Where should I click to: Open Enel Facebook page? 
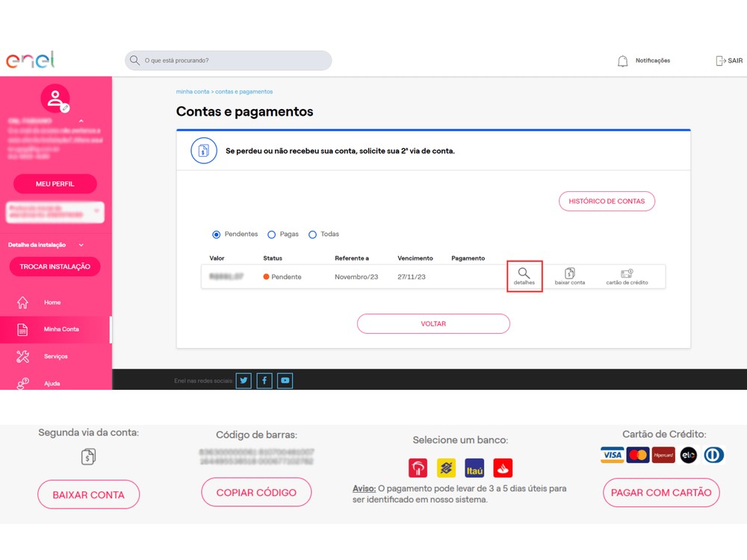pos(264,381)
